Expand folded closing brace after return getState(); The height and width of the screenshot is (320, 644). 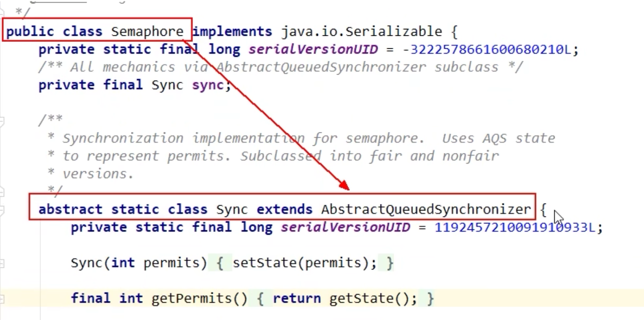[x=429, y=298]
